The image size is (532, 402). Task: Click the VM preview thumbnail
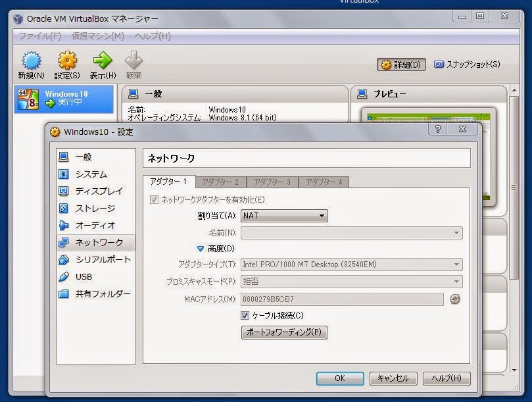click(x=428, y=157)
